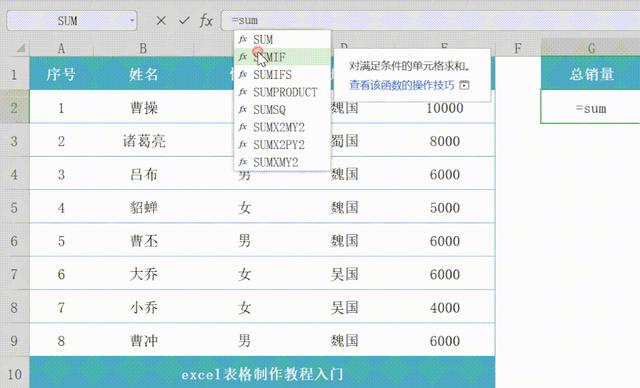Screen dimensions: 640x388
Task: Choose SUMPRODUCT from the autocomplete list
Action: [x=282, y=92]
